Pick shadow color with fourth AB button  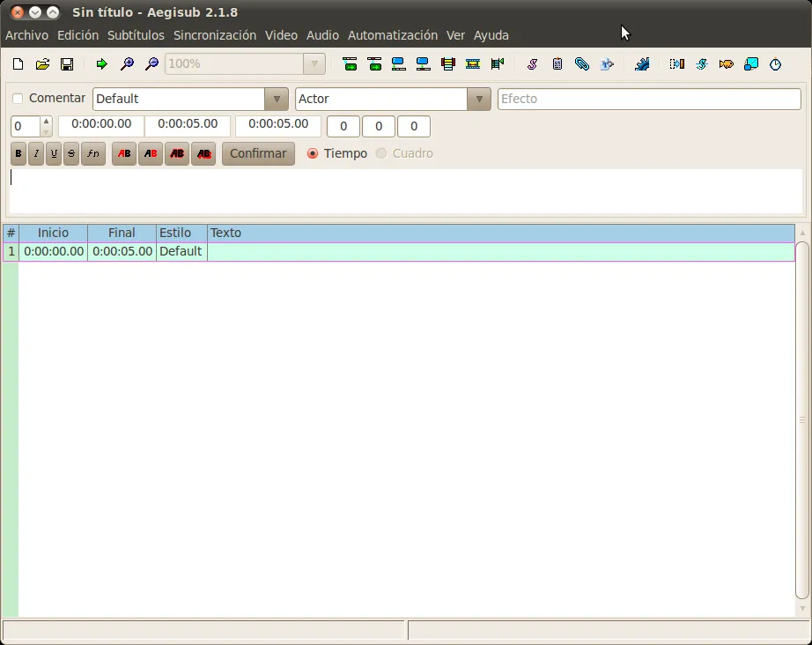coord(203,154)
